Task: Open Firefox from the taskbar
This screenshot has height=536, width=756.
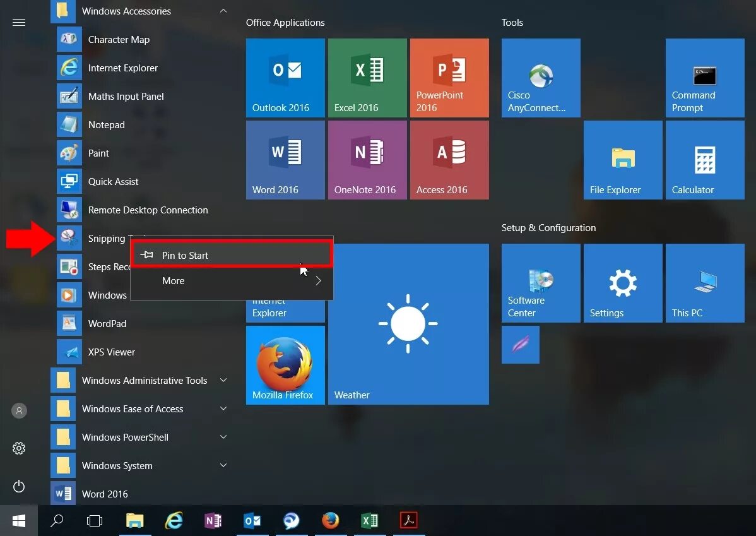Action: [x=330, y=521]
